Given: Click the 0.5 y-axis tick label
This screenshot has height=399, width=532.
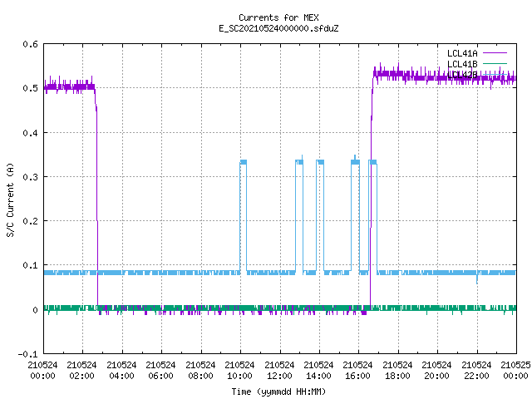Looking at the screenshot, I should click(30, 88).
